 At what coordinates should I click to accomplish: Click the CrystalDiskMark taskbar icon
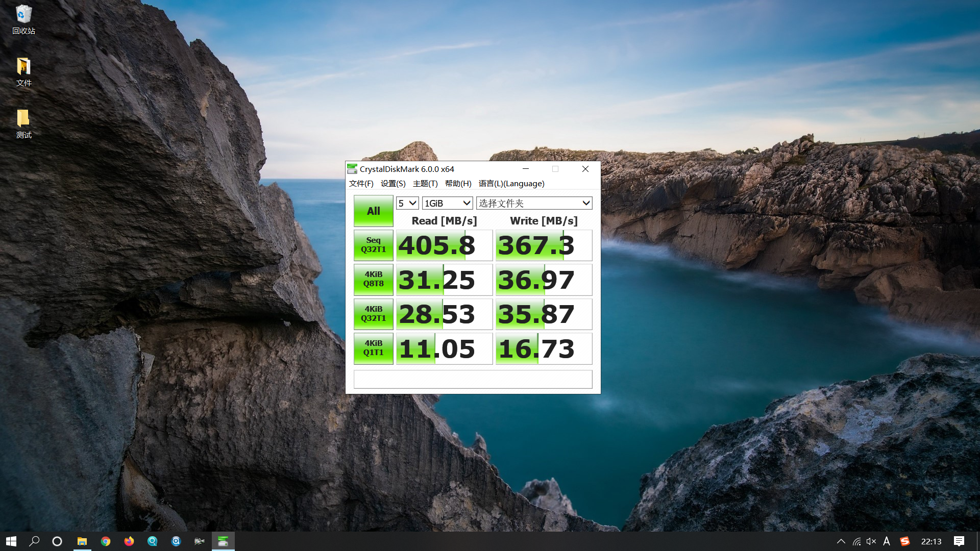(x=223, y=541)
